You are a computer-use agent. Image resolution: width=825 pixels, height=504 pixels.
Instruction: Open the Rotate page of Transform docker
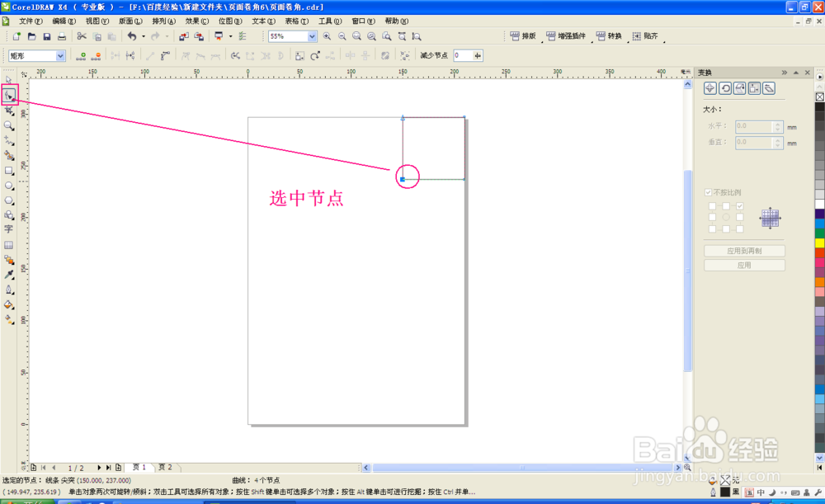pos(725,88)
